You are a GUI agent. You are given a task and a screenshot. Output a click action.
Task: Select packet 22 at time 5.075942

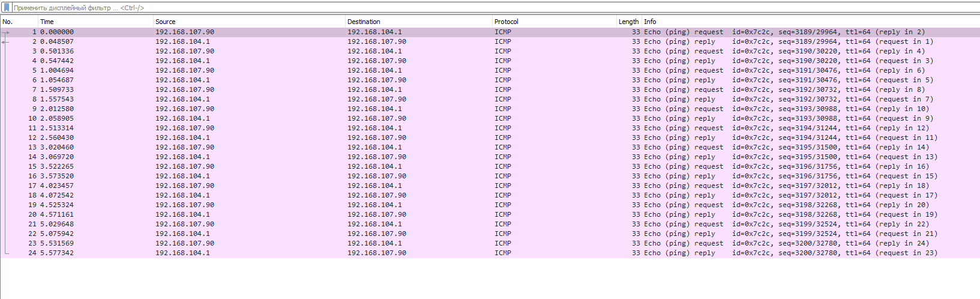(490, 234)
